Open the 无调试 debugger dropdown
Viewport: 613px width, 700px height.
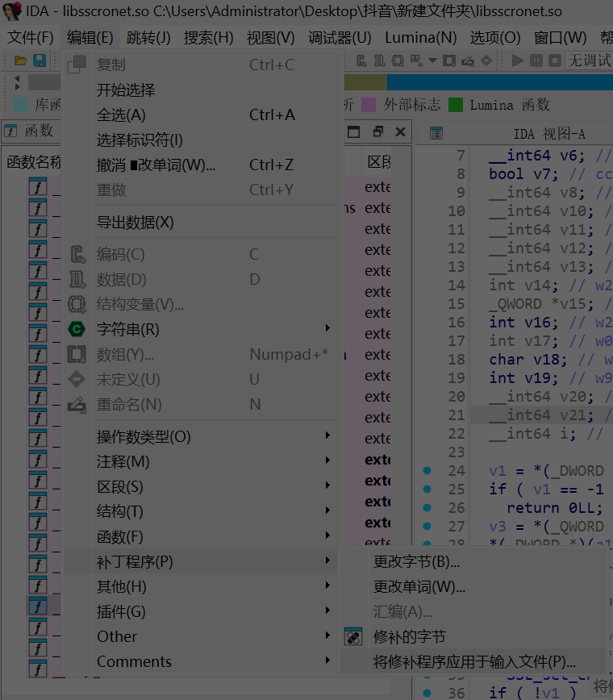tap(589, 60)
